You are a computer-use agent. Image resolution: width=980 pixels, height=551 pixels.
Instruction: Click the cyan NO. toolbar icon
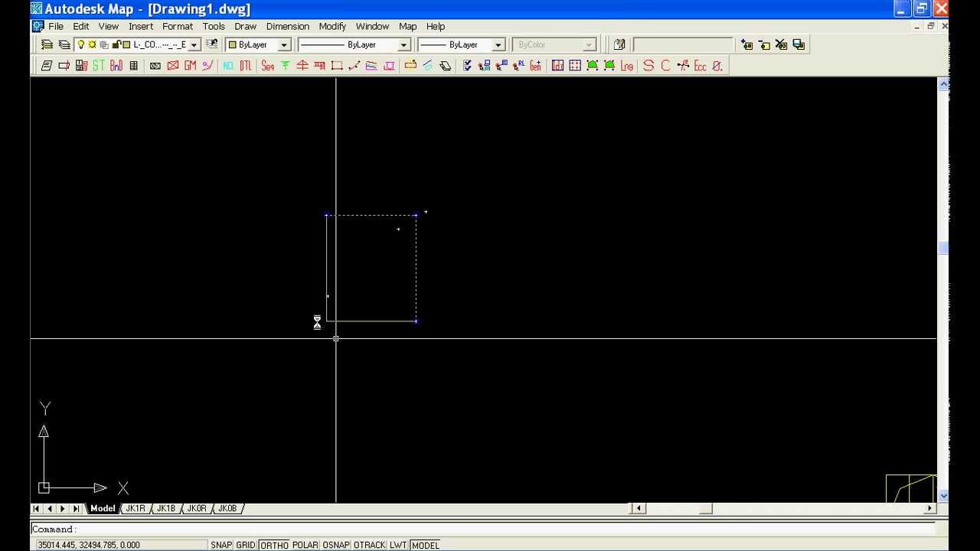coord(228,66)
